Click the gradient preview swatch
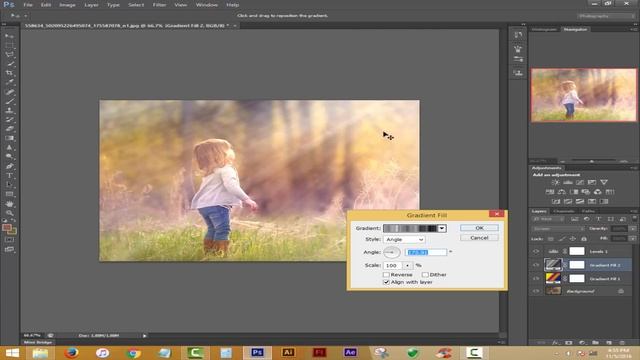The width and height of the screenshot is (640, 360). 410,228
